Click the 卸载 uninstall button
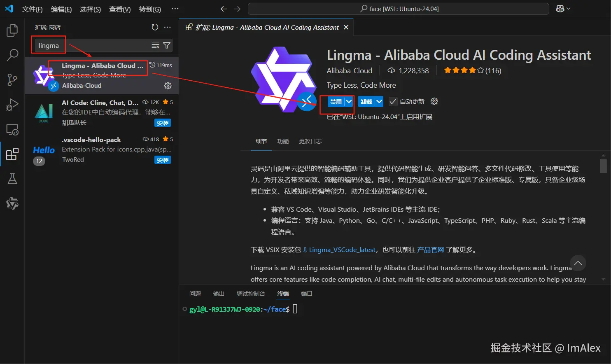This screenshot has width=611, height=364. (x=366, y=101)
